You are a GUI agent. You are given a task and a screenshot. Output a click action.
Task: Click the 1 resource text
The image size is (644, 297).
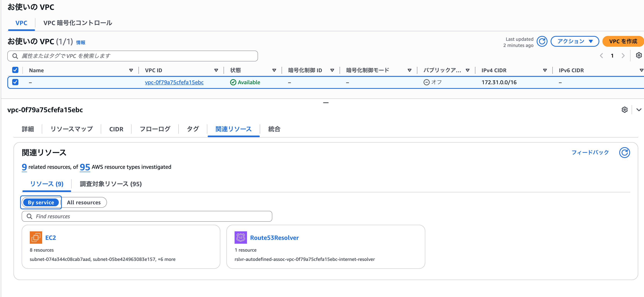245,250
